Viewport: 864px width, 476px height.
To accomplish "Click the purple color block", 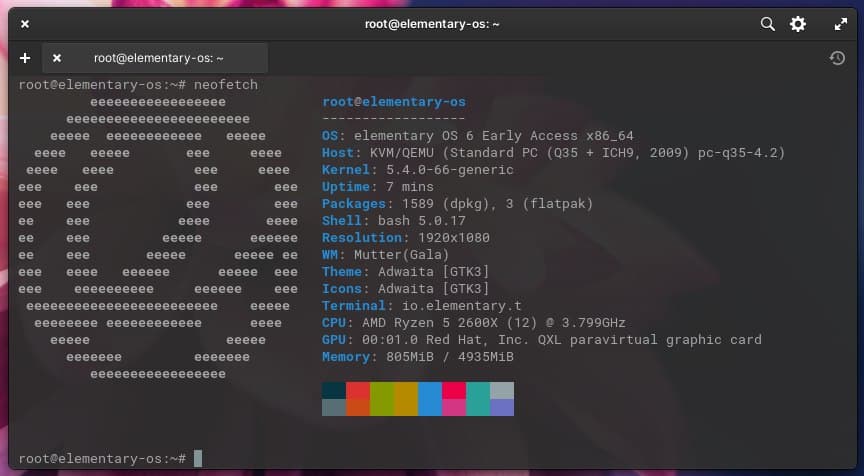I will (502, 407).
